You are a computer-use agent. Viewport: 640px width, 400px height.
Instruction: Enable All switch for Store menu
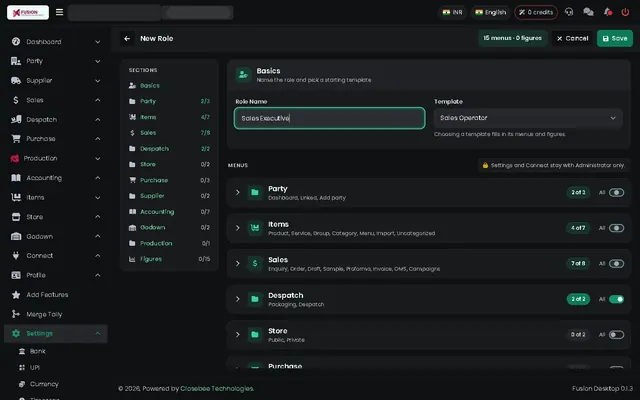(616, 335)
